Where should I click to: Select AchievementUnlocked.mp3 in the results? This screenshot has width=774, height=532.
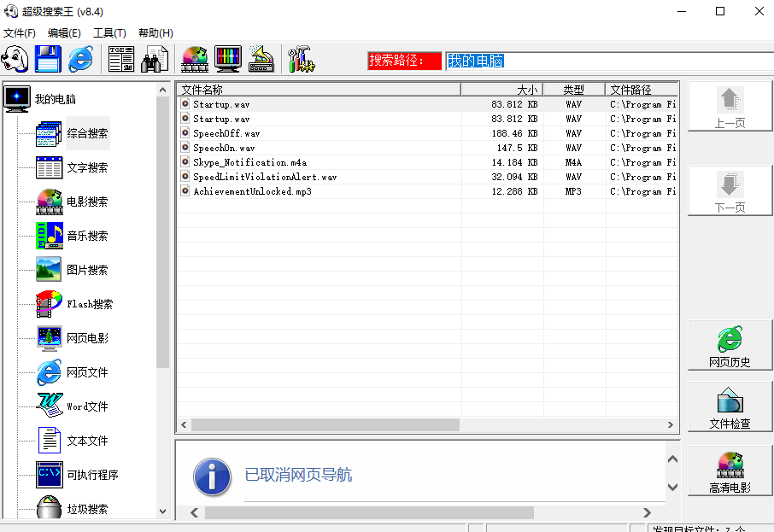(427, 191)
